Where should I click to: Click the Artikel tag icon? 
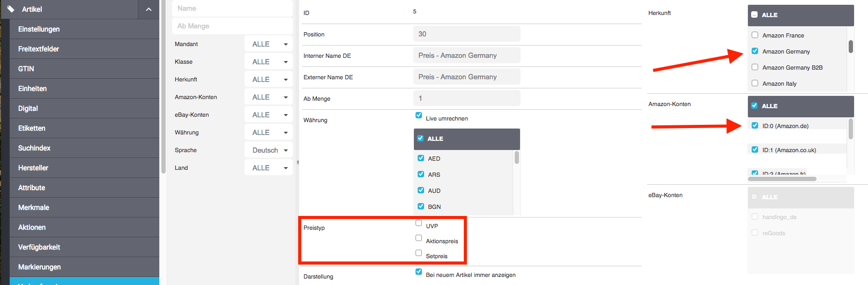(x=11, y=9)
